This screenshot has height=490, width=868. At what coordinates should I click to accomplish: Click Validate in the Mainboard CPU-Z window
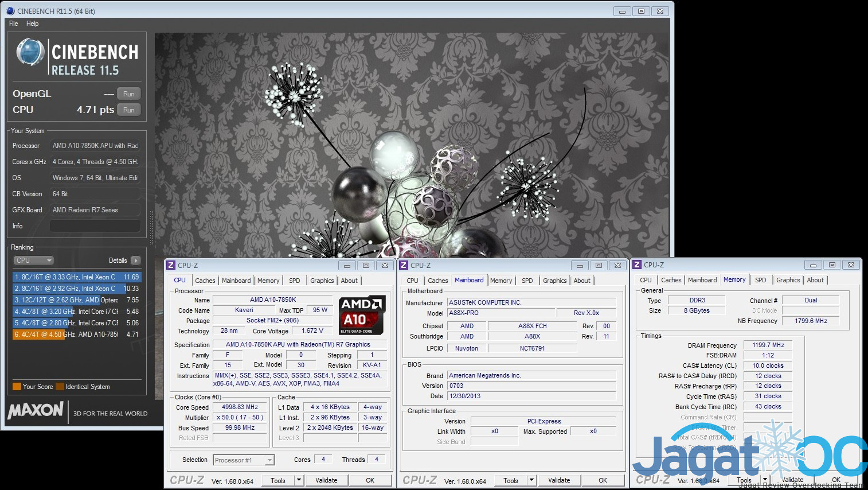[x=558, y=480]
